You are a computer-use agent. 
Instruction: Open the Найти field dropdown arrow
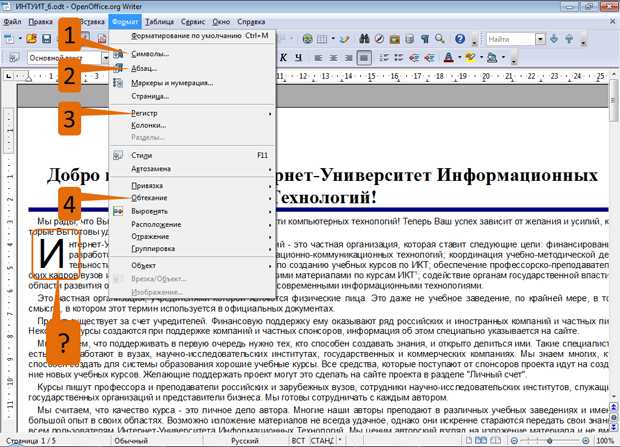(x=541, y=39)
